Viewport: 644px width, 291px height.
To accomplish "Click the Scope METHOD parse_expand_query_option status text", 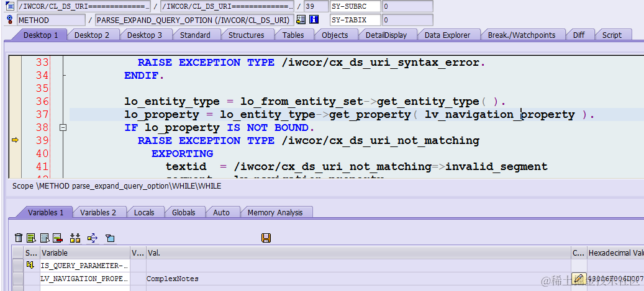I will tap(117, 186).
